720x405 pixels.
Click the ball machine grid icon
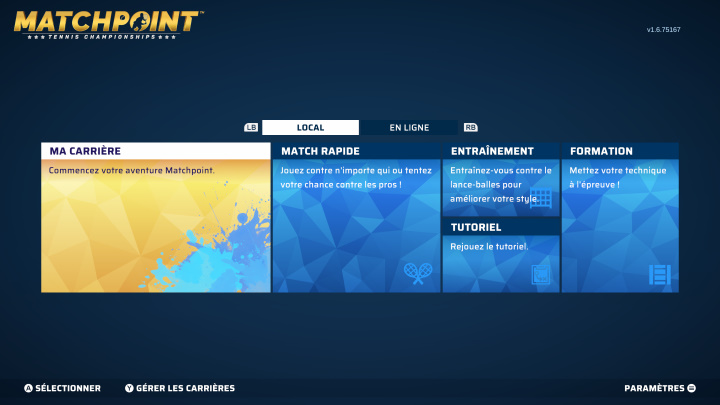point(540,198)
